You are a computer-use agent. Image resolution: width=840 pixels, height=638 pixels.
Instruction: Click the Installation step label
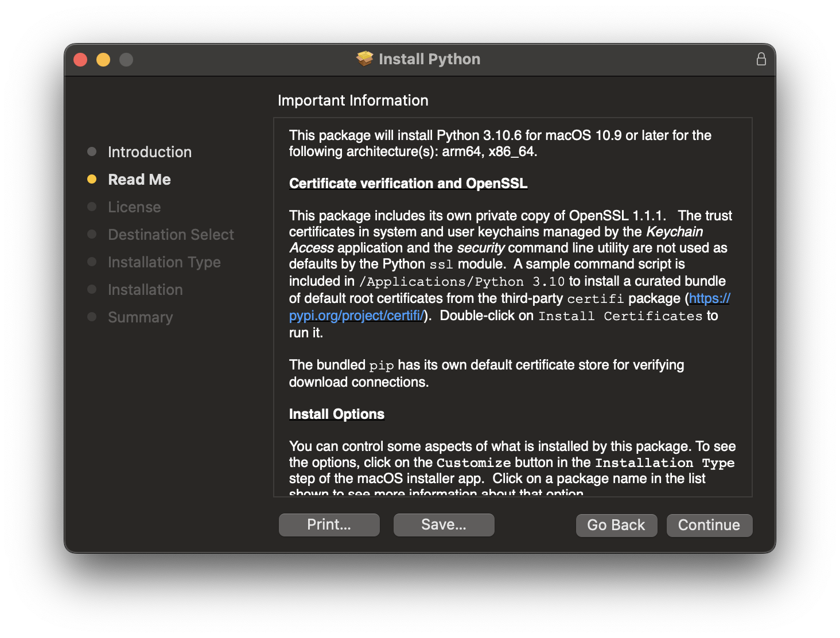click(x=145, y=290)
